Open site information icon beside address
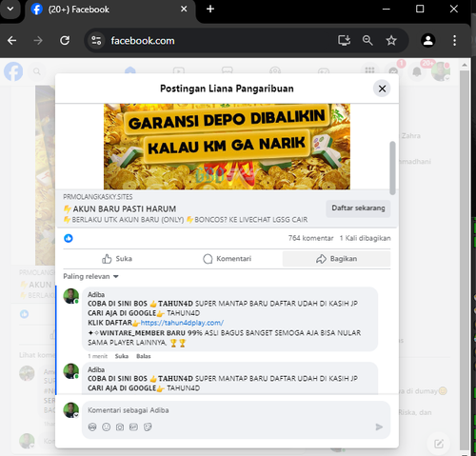 [x=96, y=41]
